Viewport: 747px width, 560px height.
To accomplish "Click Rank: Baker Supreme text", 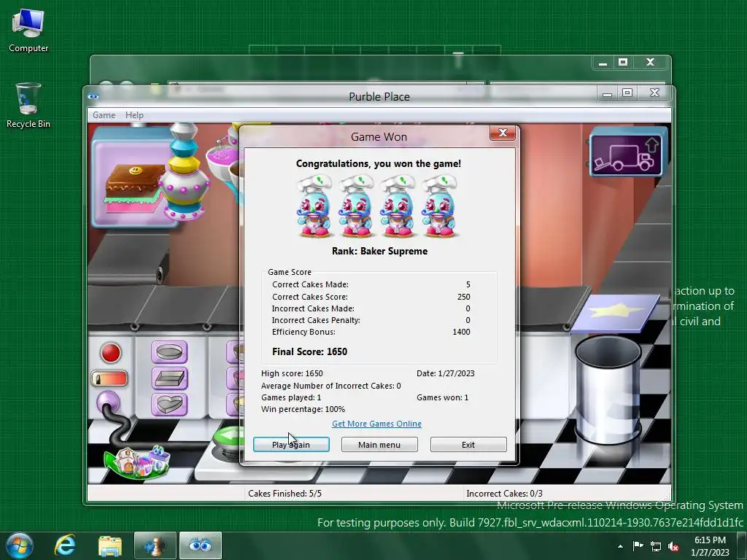I will coord(379,251).
